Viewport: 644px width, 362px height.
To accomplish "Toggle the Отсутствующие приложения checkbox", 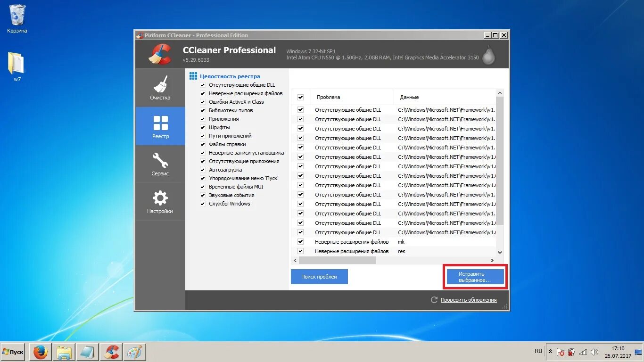I will point(203,161).
